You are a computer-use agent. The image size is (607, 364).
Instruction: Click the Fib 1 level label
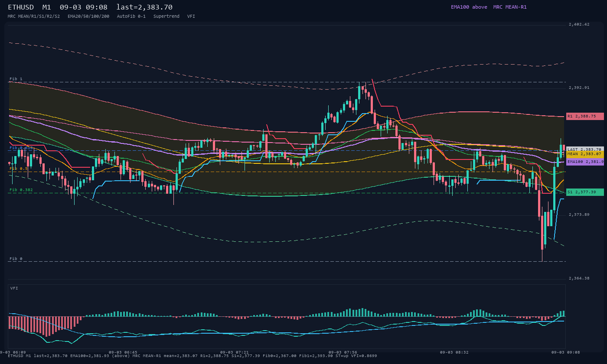click(x=16, y=79)
